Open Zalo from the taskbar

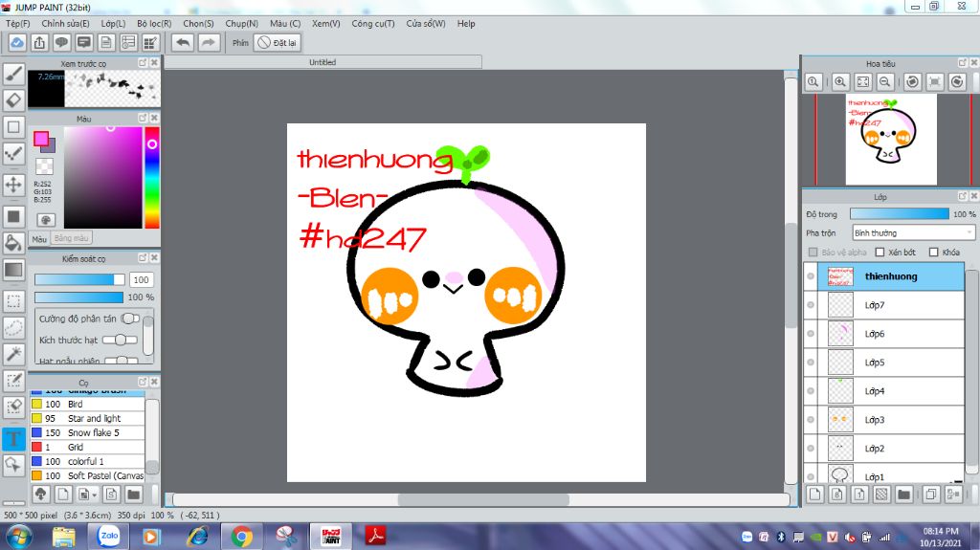[x=109, y=536]
